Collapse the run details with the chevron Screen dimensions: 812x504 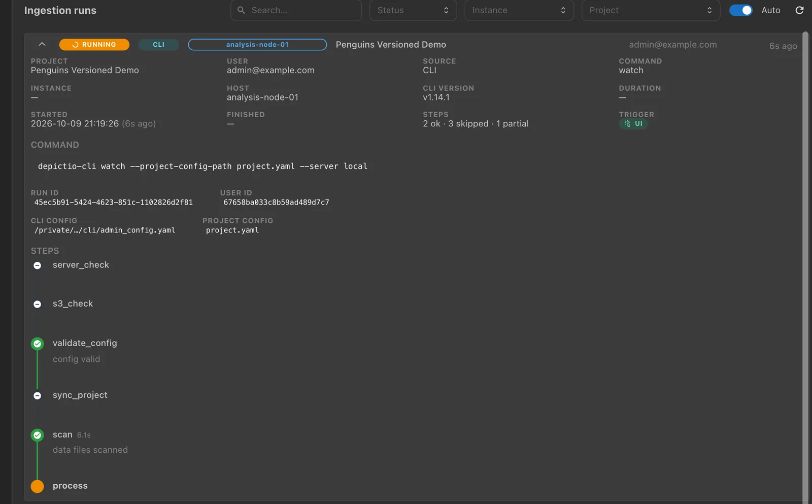click(42, 44)
